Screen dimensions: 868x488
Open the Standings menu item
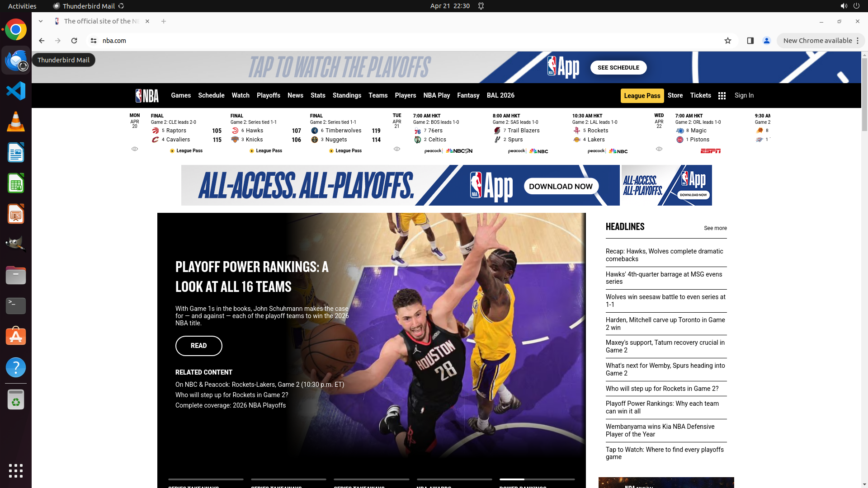(347, 95)
